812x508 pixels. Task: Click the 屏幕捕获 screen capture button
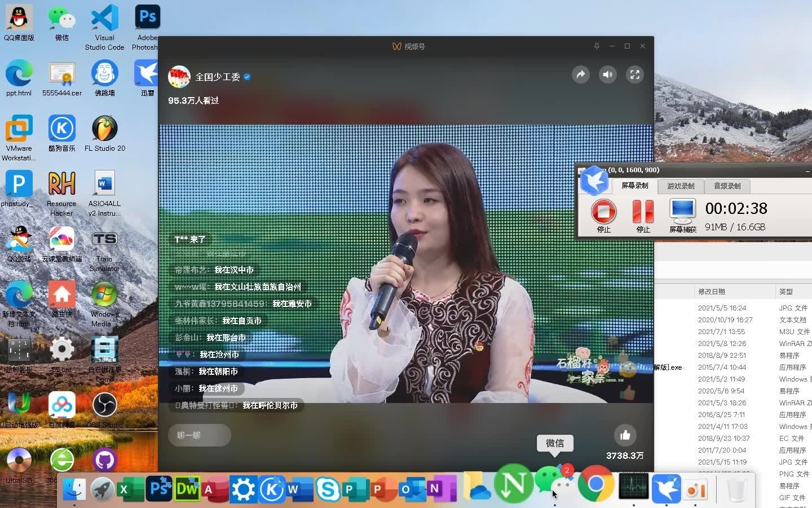click(682, 216)
